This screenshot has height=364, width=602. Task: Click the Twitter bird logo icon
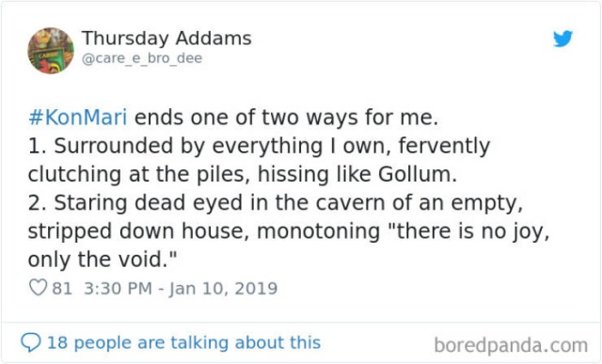pos(562,39)
